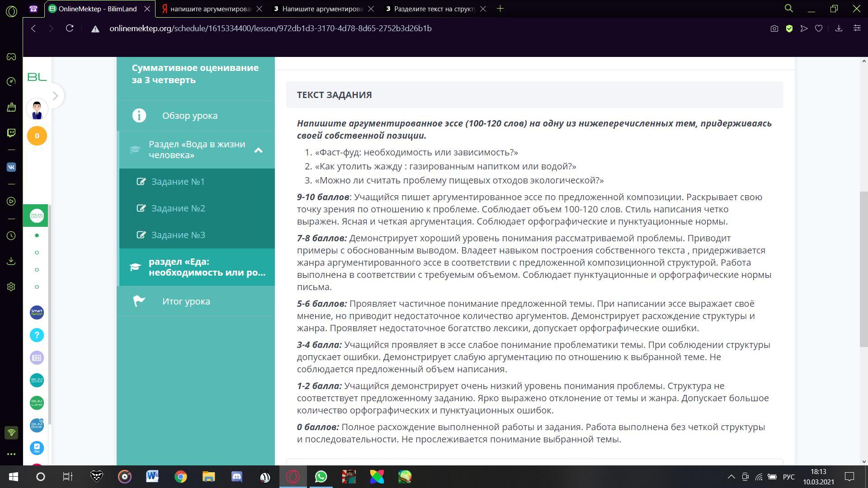The image size is (868, 488).
Task: Open Word from the taskbar
Action: click(152, 477)
